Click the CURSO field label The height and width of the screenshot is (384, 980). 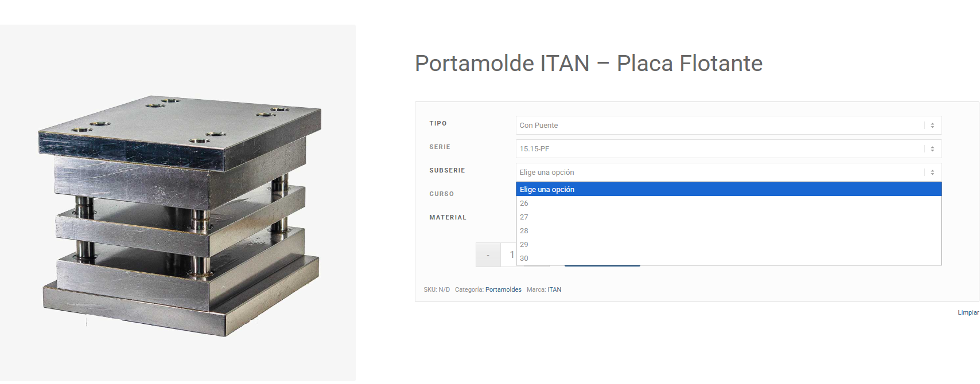(x=441, y=194)
